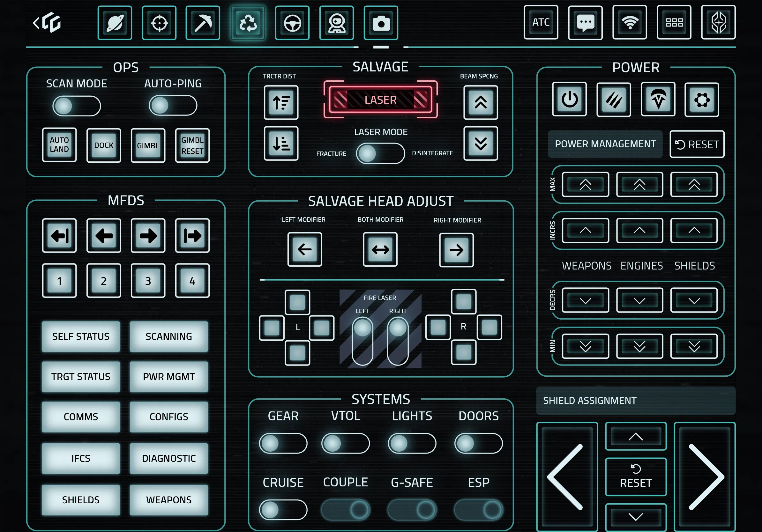
Task: Click the camera icon in top bar
Action: coord(381,23)
